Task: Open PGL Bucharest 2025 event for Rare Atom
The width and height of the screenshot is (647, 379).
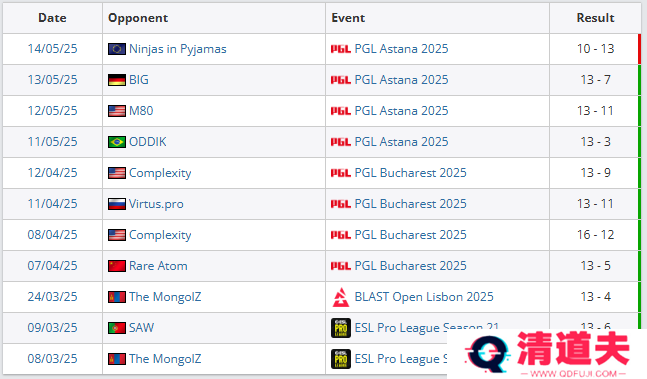Action: (x=410, y=266)
